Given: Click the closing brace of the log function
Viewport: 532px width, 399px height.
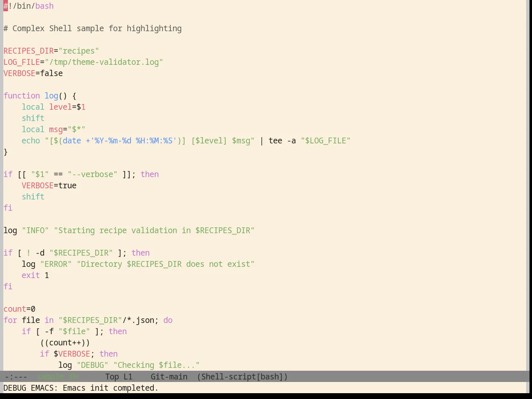Looking at the screenshot, I should pyautogui.click(x=6, y=152).
